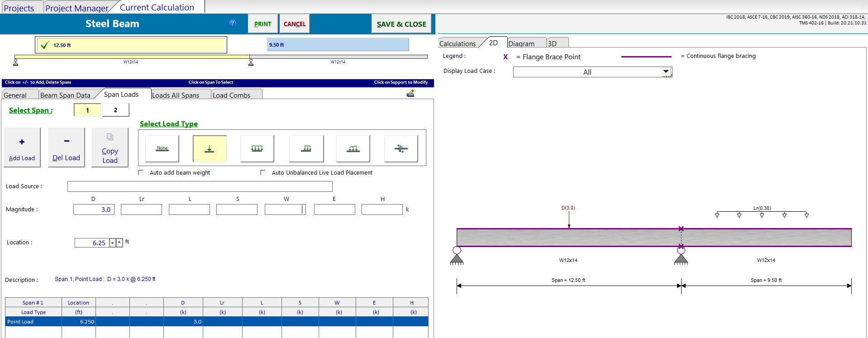Click the Lr magnitude input field
The image size is (868, 338).
[141, 209]
